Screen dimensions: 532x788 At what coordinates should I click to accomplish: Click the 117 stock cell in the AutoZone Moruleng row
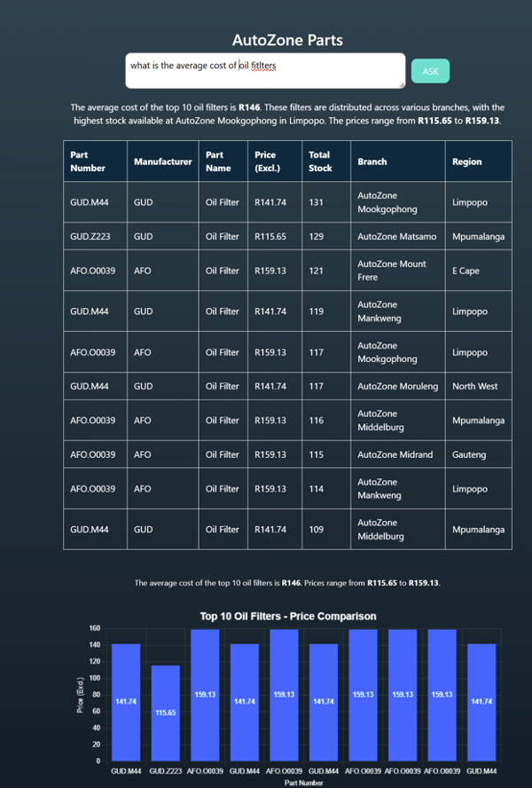(326, 386)
